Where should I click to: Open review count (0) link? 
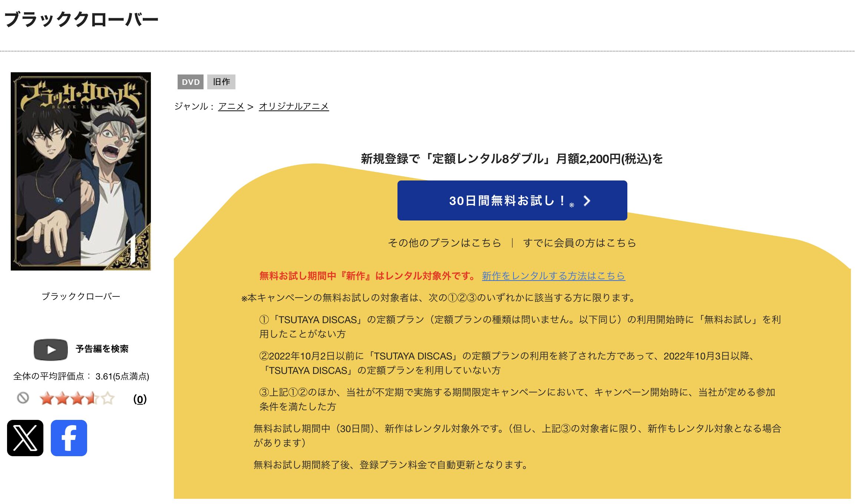tap(140, 399)
